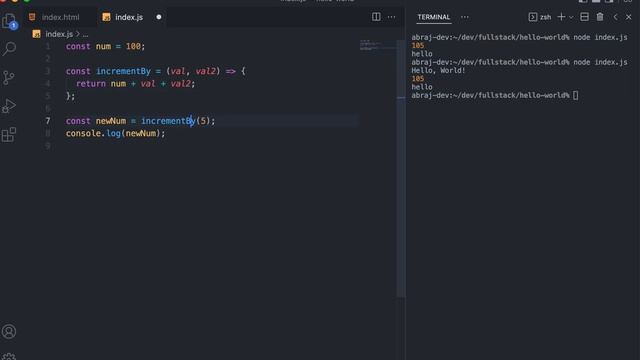Click the macOS green maximize window button
The width and height of the screenshot is (640, 360).
27,1
